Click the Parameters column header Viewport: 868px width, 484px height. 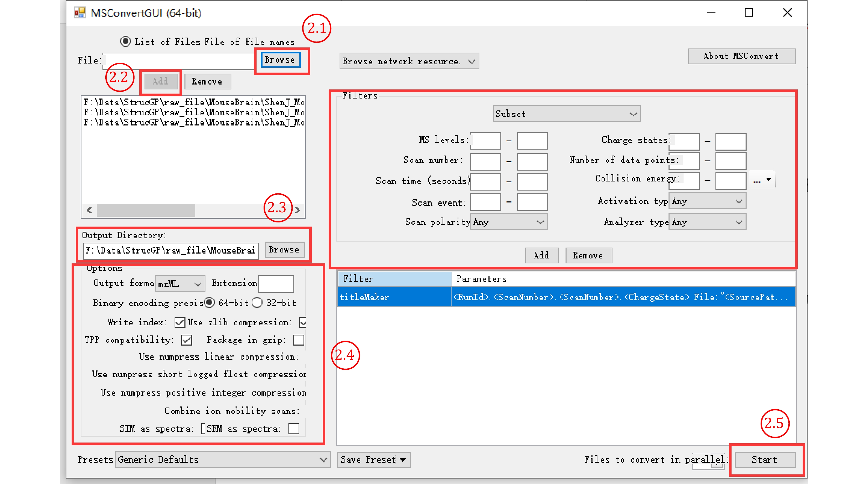[x=623, y=279]
